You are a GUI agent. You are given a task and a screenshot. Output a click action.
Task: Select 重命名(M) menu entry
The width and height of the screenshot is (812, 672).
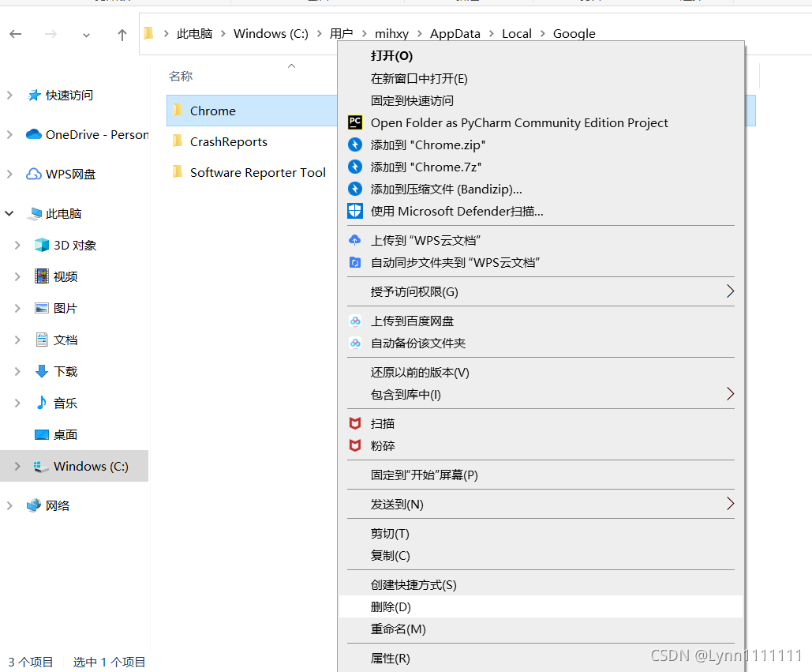point(541,629)
